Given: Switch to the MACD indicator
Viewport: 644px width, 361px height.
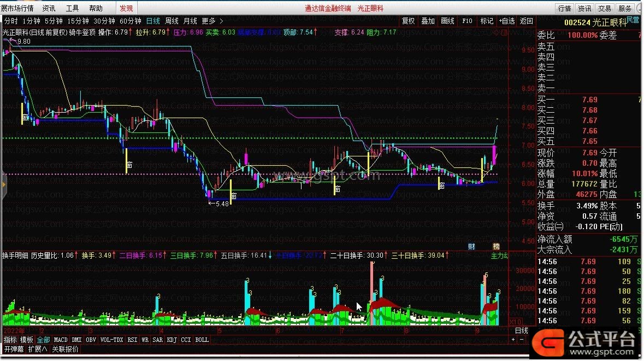Looking at the screenshot, I should click(x=61, y=340).
